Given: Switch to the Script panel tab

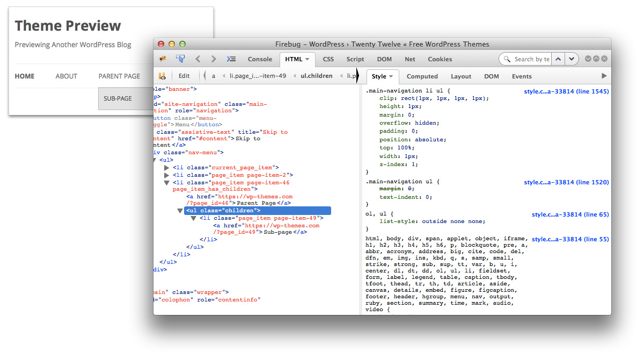Looking at the screenshot, I should 355,59.
